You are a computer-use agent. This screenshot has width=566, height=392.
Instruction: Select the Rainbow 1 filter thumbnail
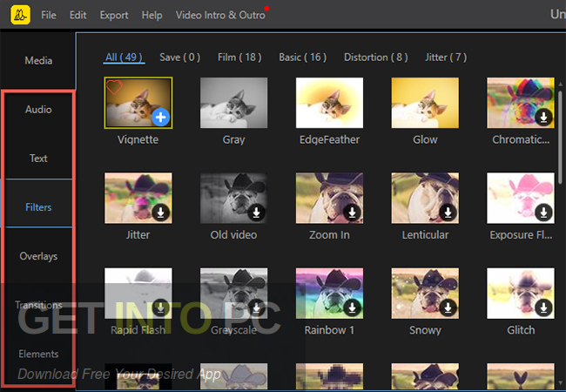coord(329,293)
